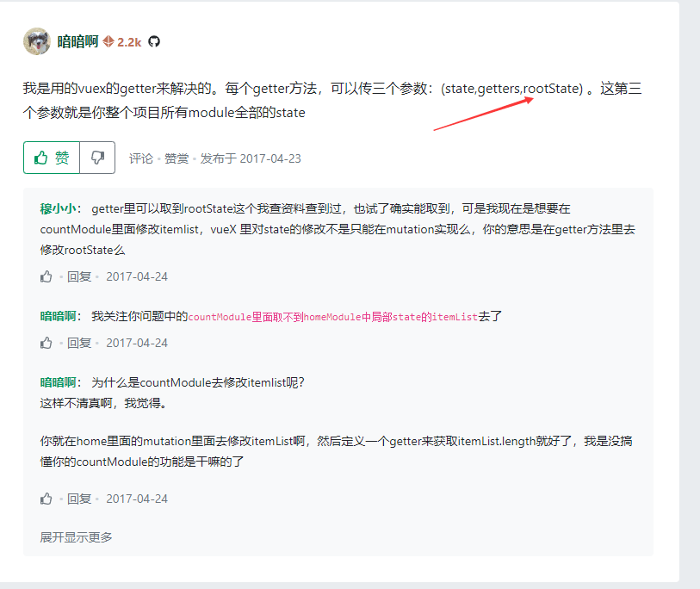
Task: Click the (state,getters,rootState) text in the answer
Action: 512,89
